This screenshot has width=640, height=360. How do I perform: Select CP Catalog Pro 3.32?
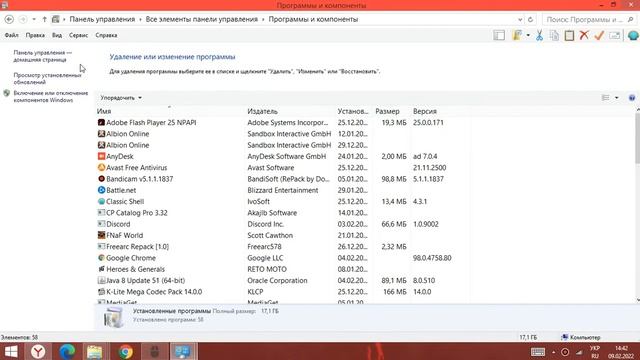(137, 213)
